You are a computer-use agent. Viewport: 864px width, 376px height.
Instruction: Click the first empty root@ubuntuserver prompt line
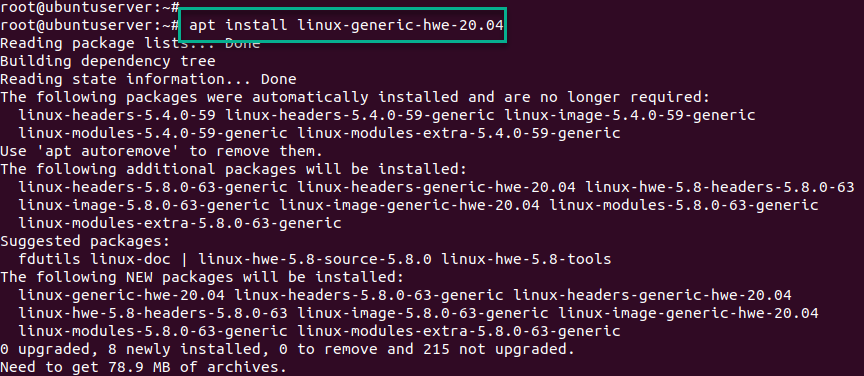pyautogui.click(x=90, y=7)
